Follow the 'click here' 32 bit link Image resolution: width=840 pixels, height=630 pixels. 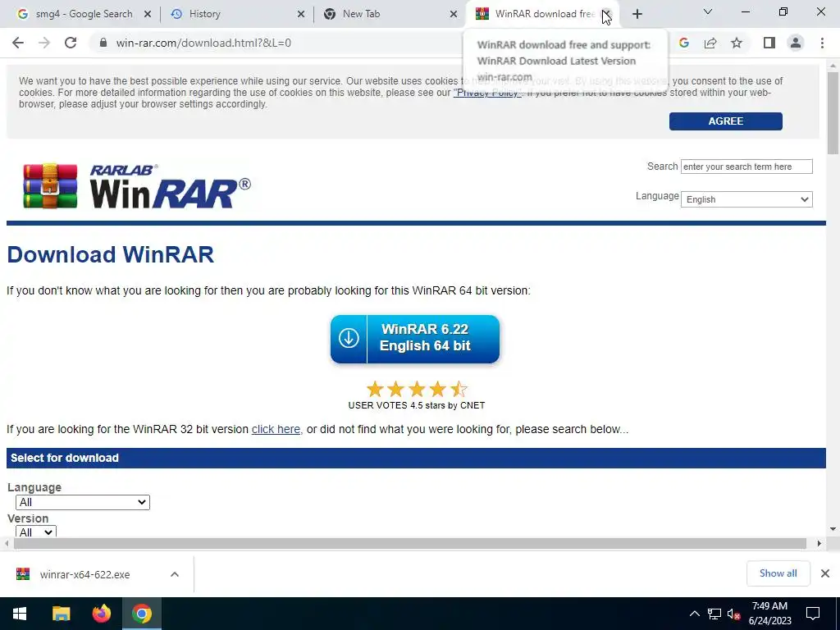(x=276, y=429)
